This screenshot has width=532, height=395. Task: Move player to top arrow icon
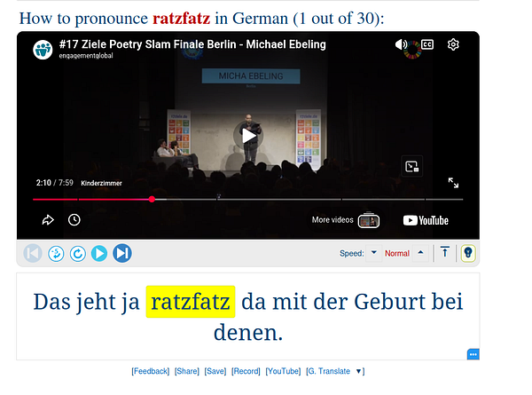coord(445,252)
